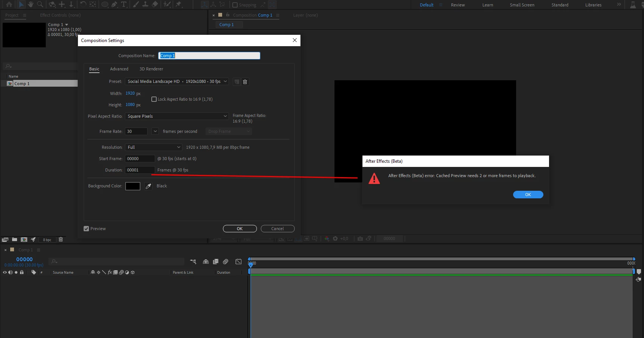This screenshot has width=644, height=338.
Task: Click the 8 bpc color depth button
Action: tap(47, 240)
